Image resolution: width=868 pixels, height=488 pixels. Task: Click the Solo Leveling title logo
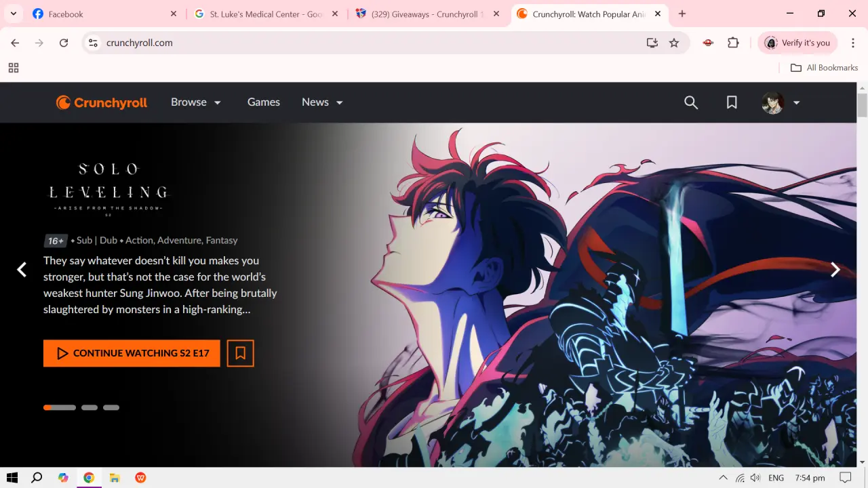108,189
